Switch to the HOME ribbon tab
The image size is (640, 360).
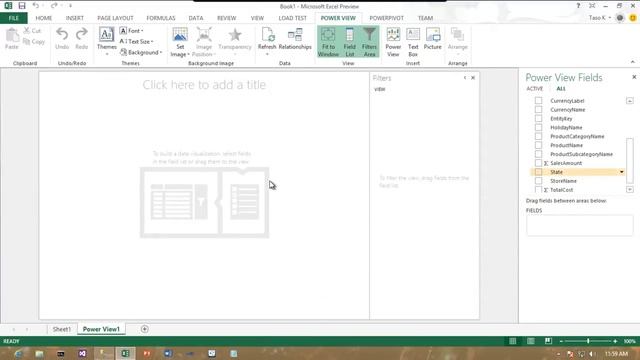(44, 18)
